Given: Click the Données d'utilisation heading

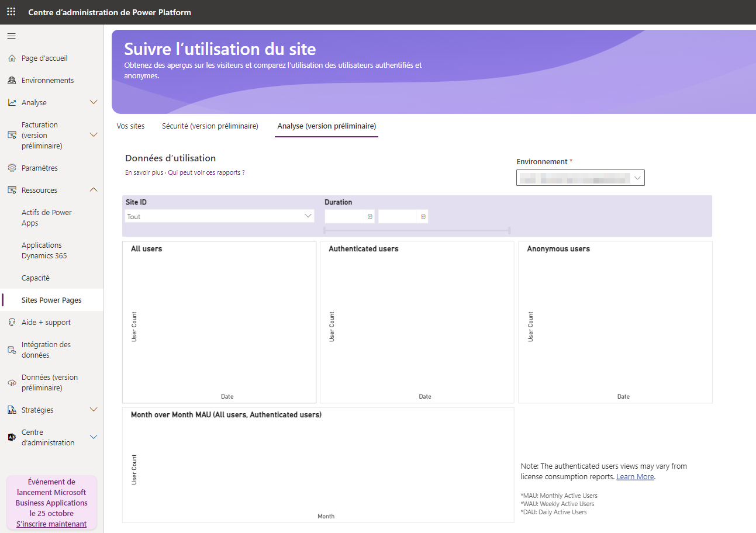Looking at the screenshot, I should tap(171, 158).
